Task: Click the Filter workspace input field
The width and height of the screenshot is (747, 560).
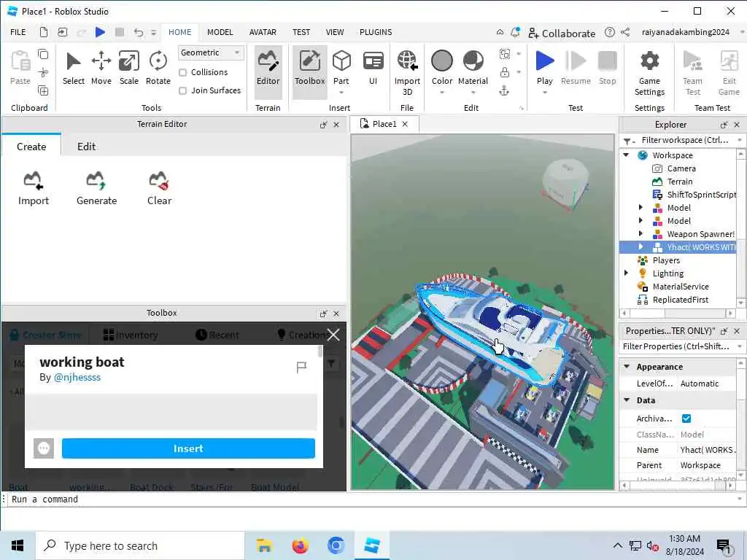Action: (x=684, y=140)
